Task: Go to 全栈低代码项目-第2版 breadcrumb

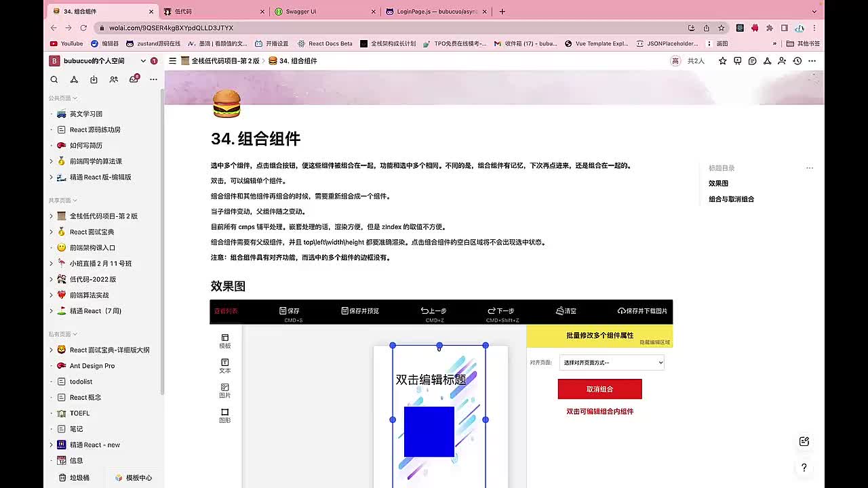Action: tap(220, 61)
